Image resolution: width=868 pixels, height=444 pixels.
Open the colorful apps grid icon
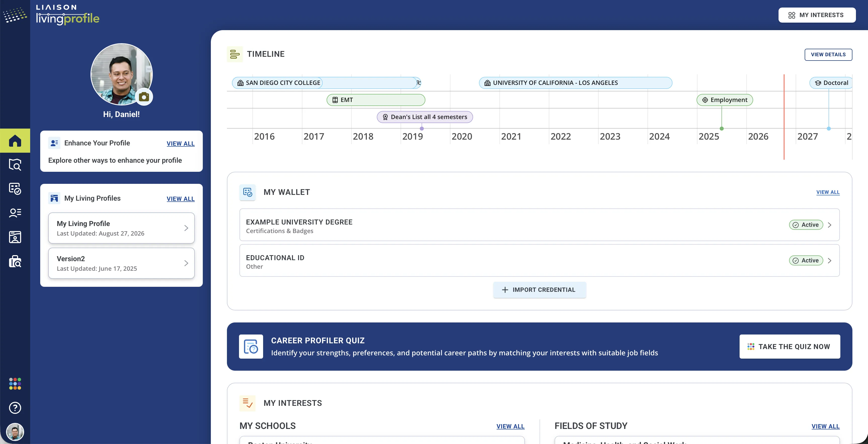point(15,384)
